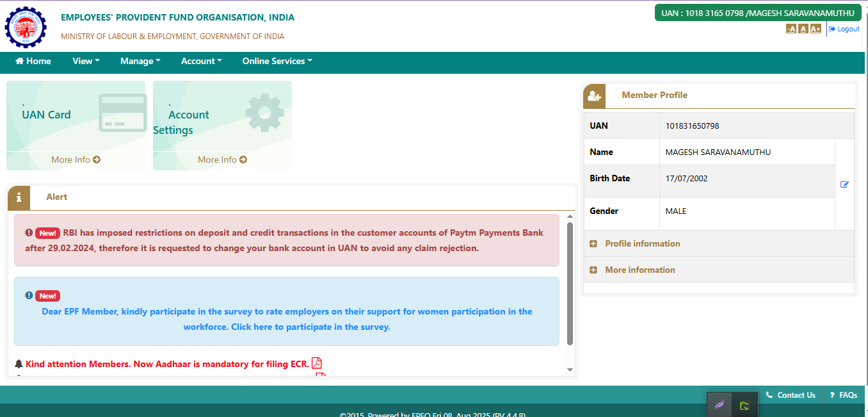Open the Online Services dropdown menu
The width and height of the screenshot is (868, 417).
coord(277,61)
